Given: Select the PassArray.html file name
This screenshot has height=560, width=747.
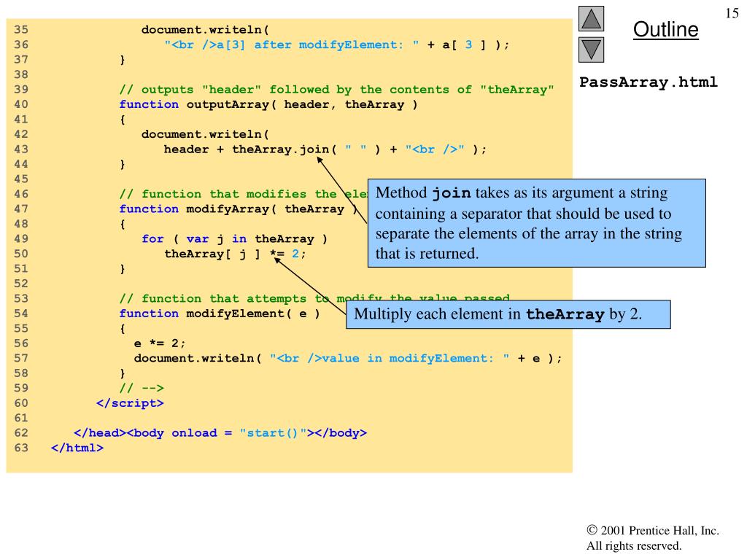Looking at the screenshot, I should click(648, 82).
